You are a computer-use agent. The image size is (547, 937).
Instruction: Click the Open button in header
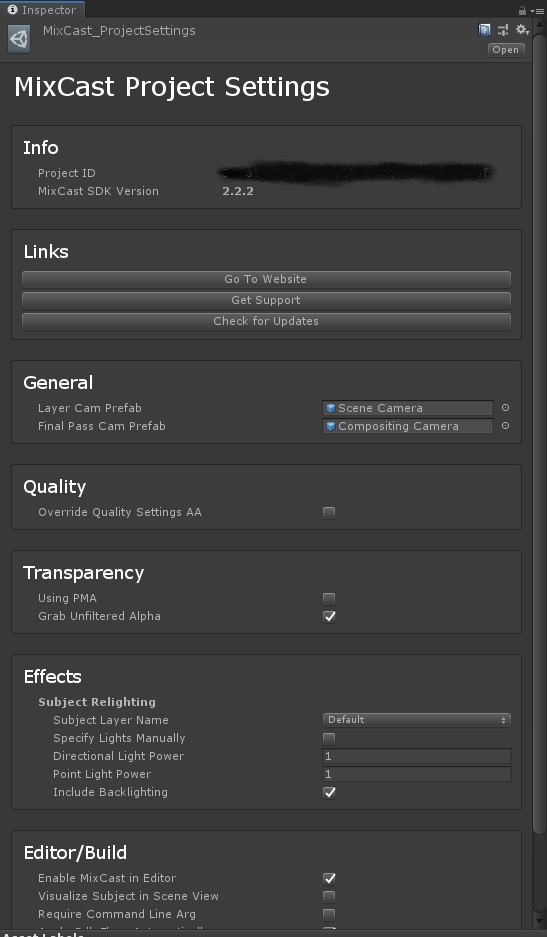coord(506,50)
